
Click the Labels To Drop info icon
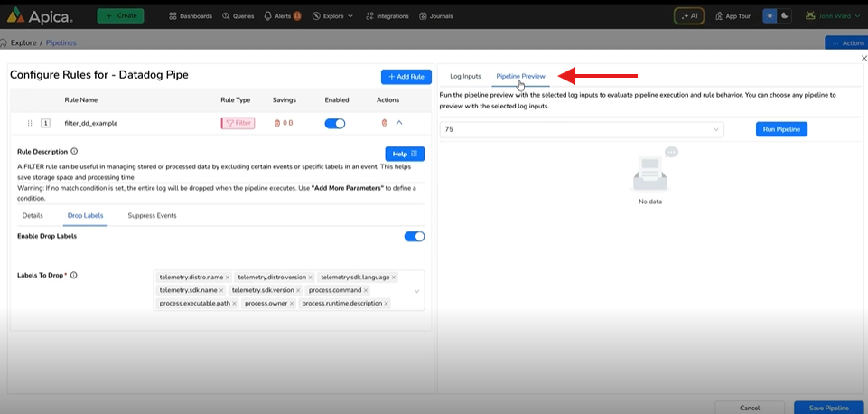coord(74,275)
